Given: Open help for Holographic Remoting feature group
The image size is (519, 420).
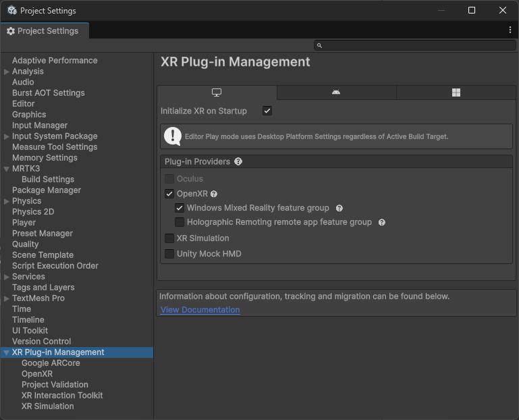Looking at the screenshot, I should [382, 222].
